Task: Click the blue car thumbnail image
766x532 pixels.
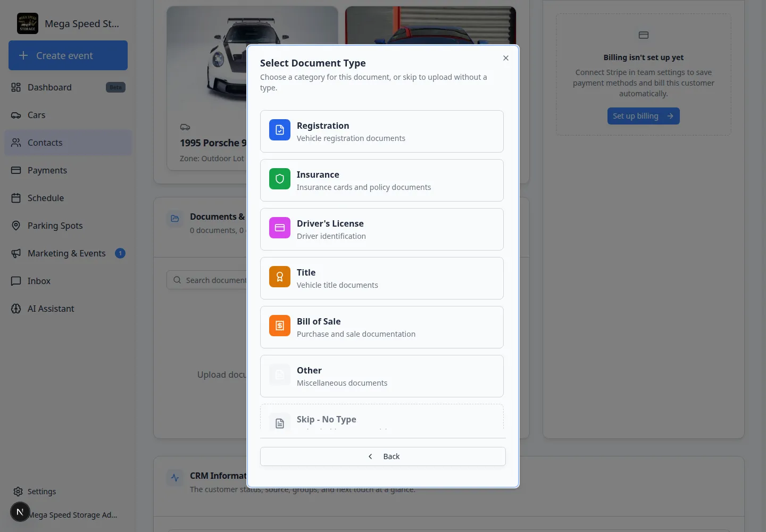Action: 430,26
